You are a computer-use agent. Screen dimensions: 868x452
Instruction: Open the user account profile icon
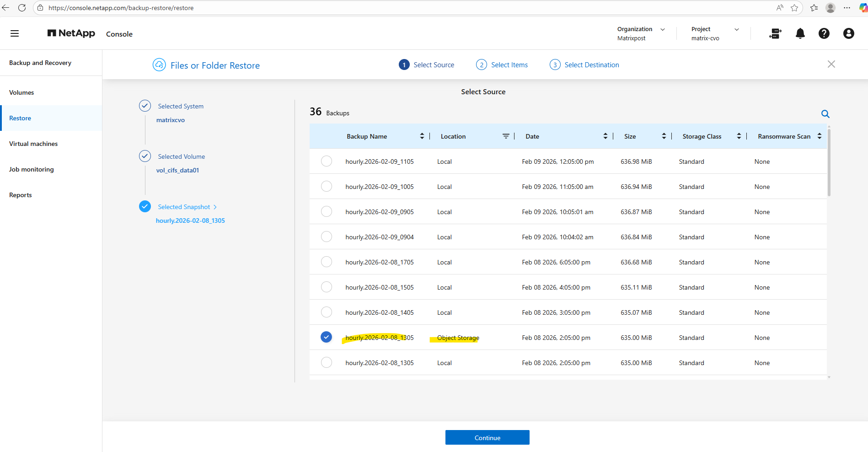(x=848, y=33)
